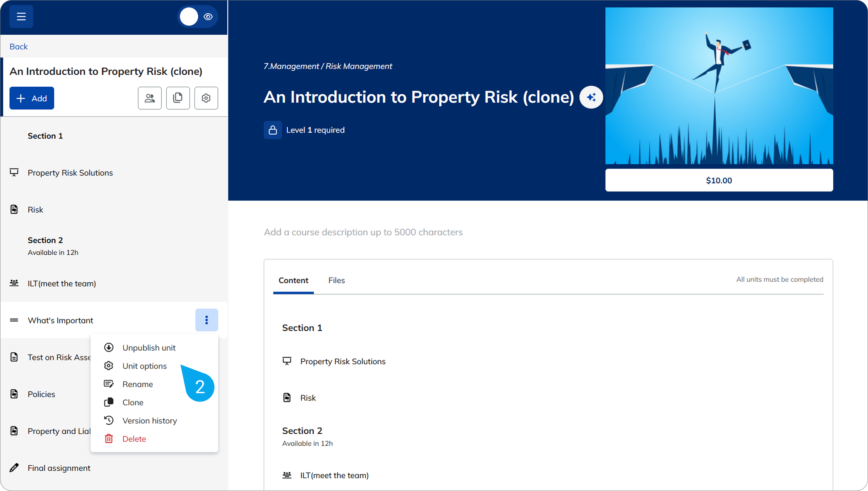Click the $10.00 price button

(719, 180)
